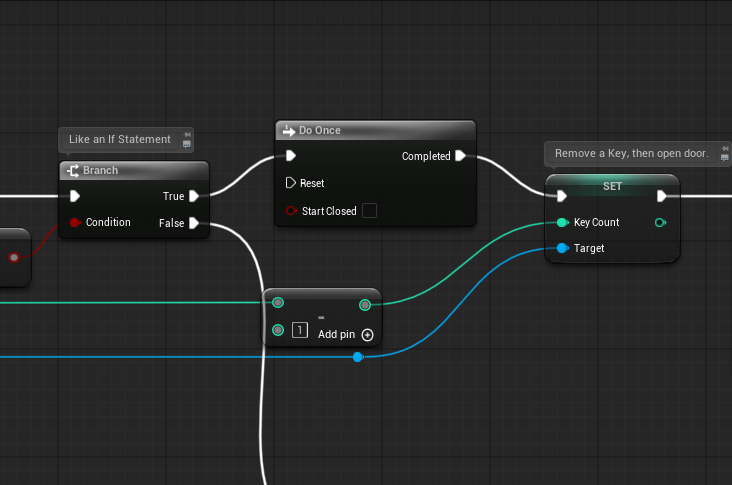Viewport: 732px width, 485px height.
Task: Pin the 'Like an If Statement' comment bubble
Action: point(187,134)
